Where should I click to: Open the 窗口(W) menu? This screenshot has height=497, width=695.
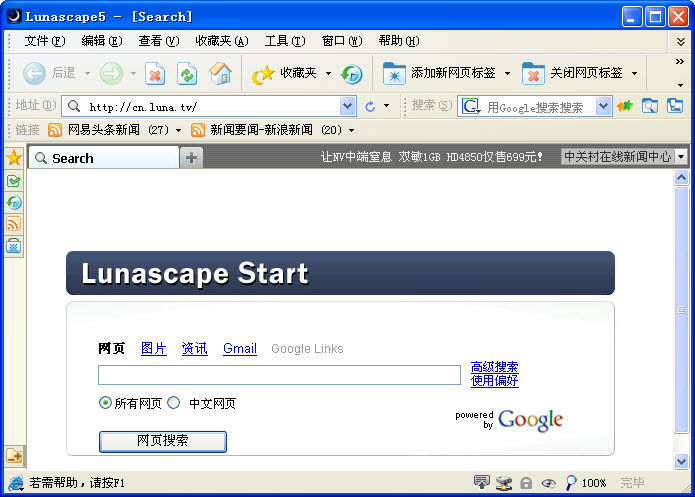342,41
